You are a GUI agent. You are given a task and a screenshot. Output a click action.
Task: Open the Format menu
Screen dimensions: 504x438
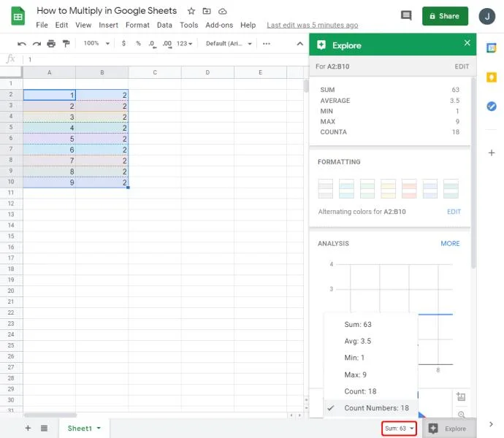[x=137, y=25]
